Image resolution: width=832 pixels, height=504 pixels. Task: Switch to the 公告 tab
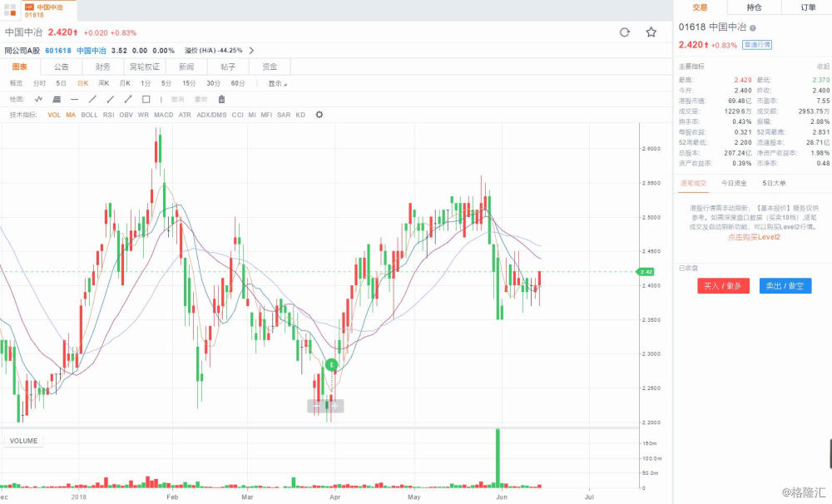(x=62, y=67)
